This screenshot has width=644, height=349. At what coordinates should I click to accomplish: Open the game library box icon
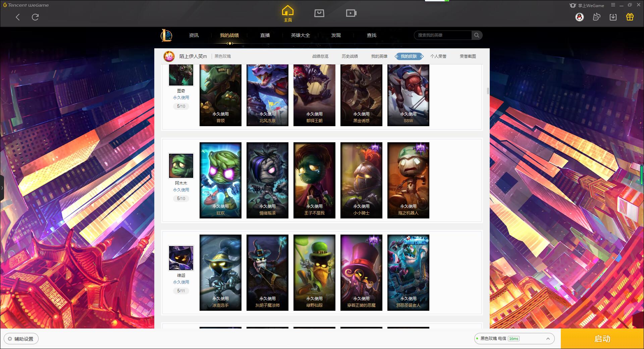[x=319, y=13]
